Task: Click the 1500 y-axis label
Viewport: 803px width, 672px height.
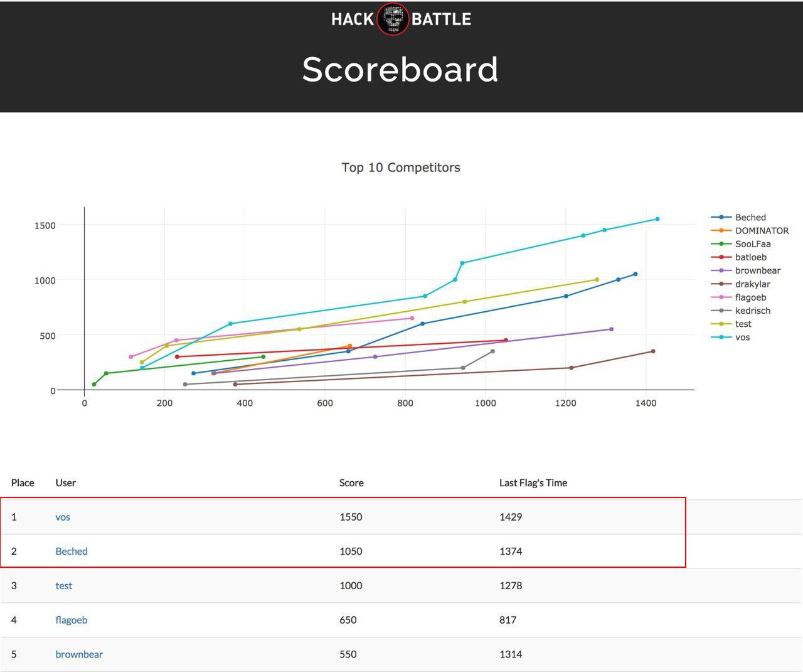Action: (x=45, y=225)
